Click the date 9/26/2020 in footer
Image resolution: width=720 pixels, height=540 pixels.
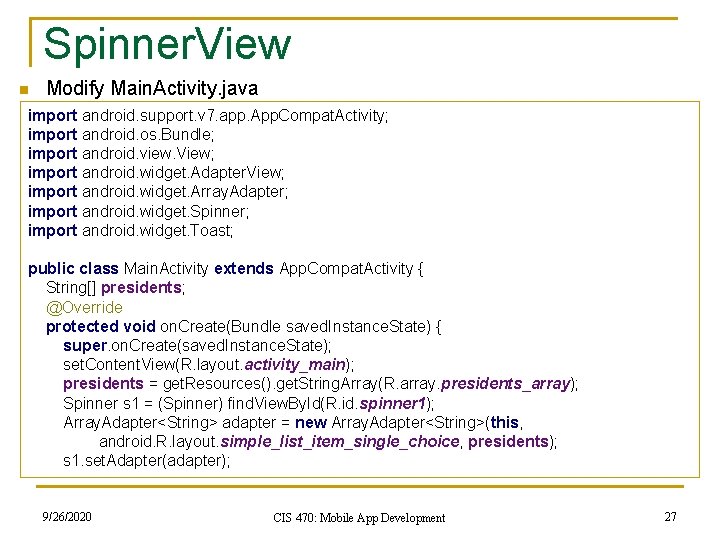coord(67,517)
